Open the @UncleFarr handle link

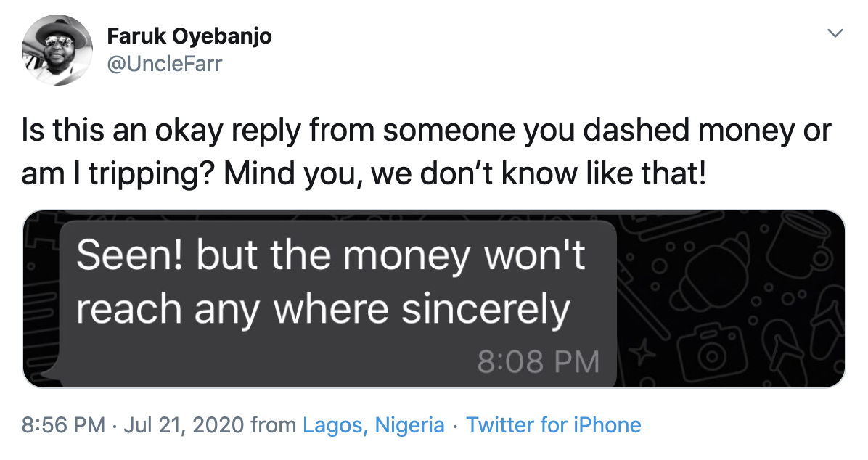click(164, 65)
